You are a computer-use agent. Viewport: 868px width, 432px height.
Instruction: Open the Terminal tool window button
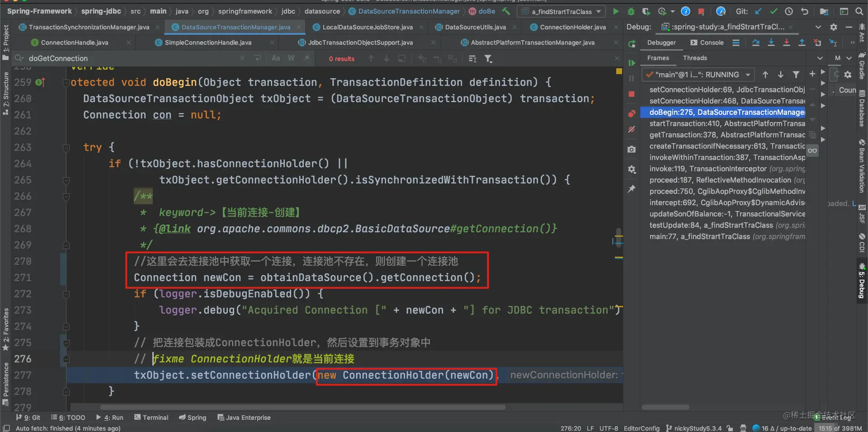click(151, 418)
